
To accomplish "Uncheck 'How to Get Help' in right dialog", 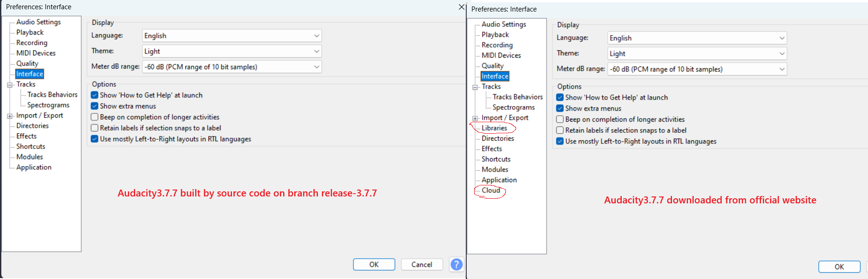I will point(560,97).
